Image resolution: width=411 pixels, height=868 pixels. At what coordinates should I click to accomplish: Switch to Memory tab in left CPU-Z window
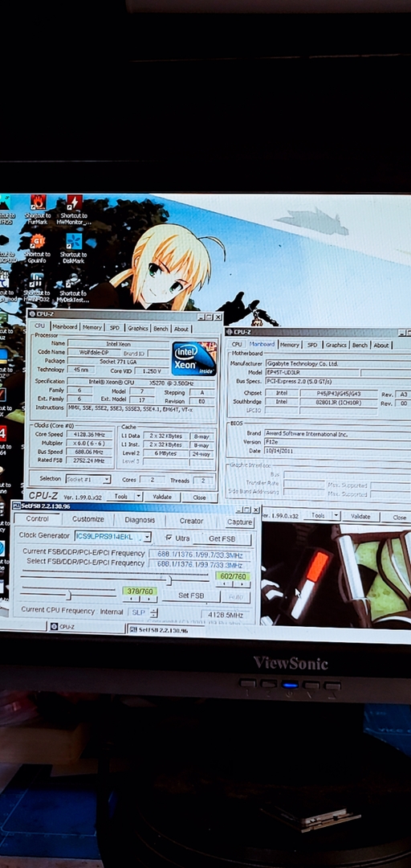92,327
